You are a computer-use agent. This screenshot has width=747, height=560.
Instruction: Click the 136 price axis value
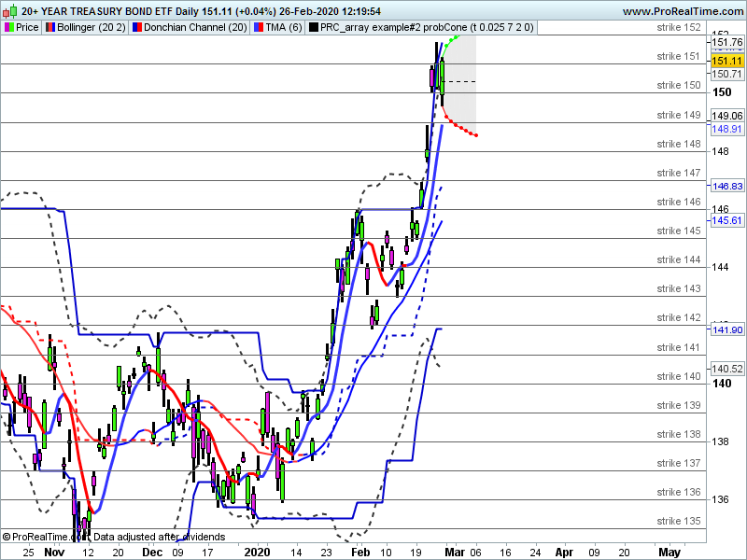click(720, 499)
